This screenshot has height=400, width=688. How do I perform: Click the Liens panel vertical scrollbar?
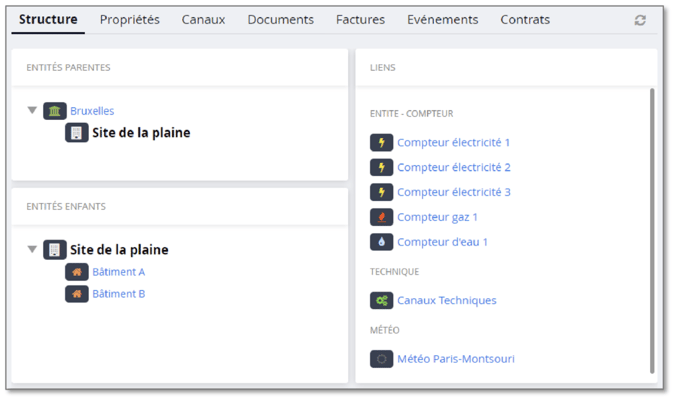pyautogui.click(x=653, y=230)
